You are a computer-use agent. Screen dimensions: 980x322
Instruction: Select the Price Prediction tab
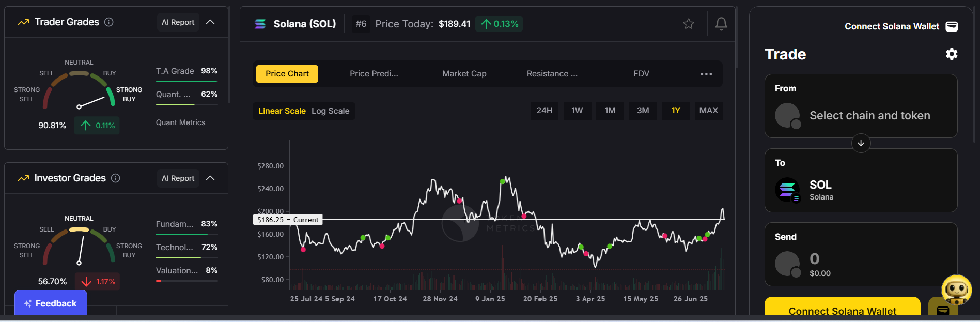click(x=374, y=74)
